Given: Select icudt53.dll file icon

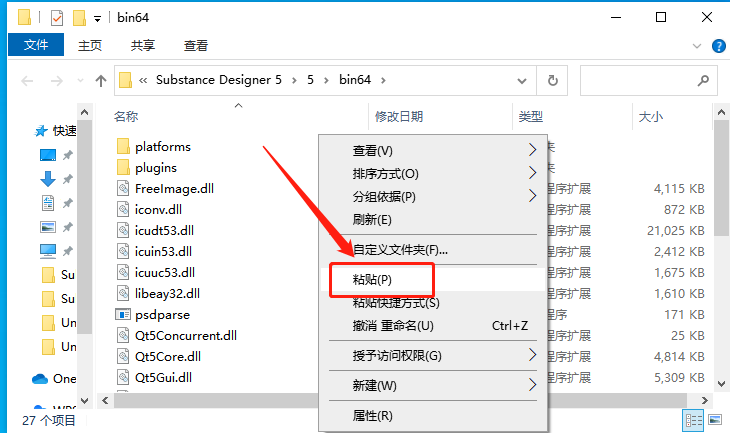Looking at the screenshot, I should coord(123,230).
